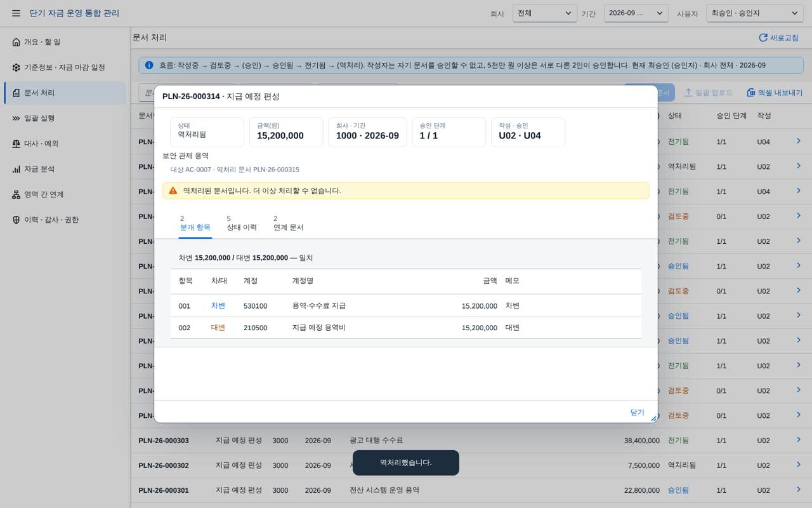812x508 pixels.
Task: Open 개요 · 할 일 home icon
Action: click(x=16, y=42)
